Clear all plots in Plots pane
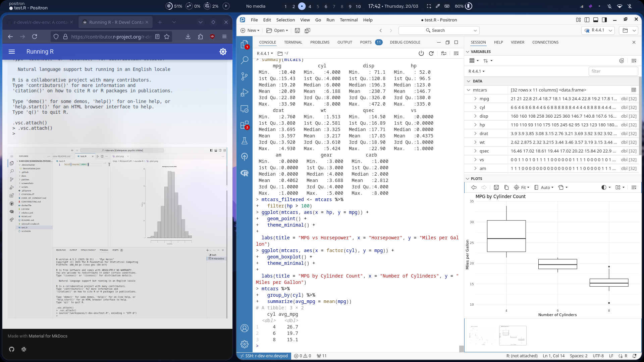The height and width of the screenshot is (362, 644). pyautogui.click(x=634, y=187)
